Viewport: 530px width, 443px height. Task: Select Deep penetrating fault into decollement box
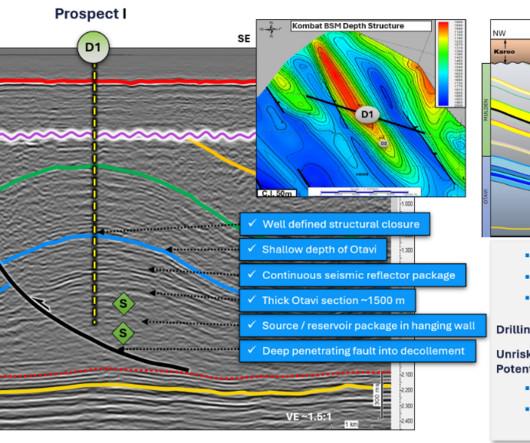tap(358, 351)
